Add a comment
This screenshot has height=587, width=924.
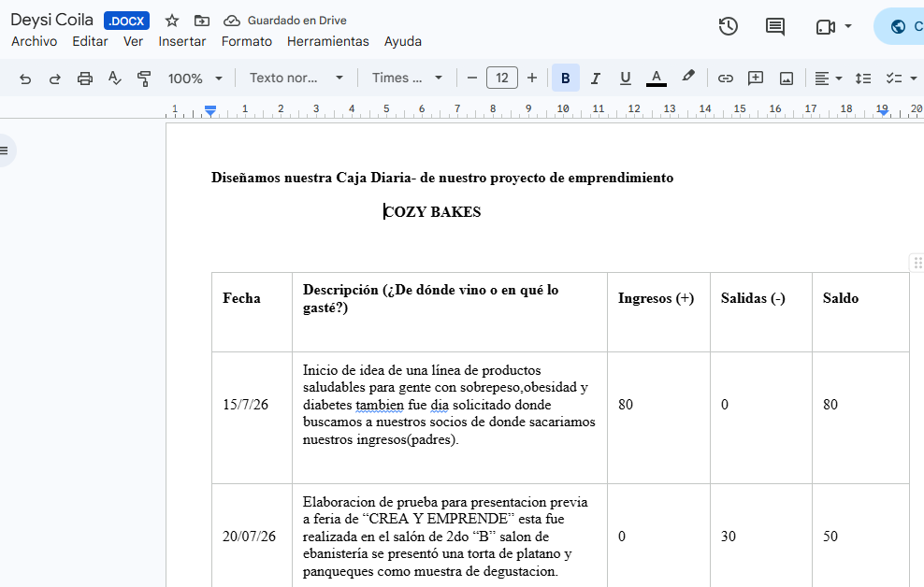tap(756, 79)
